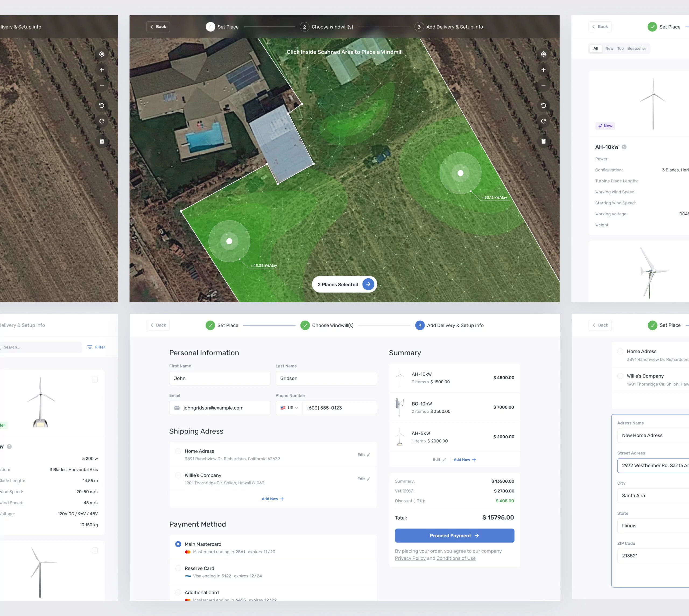Click blue arrow next to 2 Places Selected

pos(368,284)
